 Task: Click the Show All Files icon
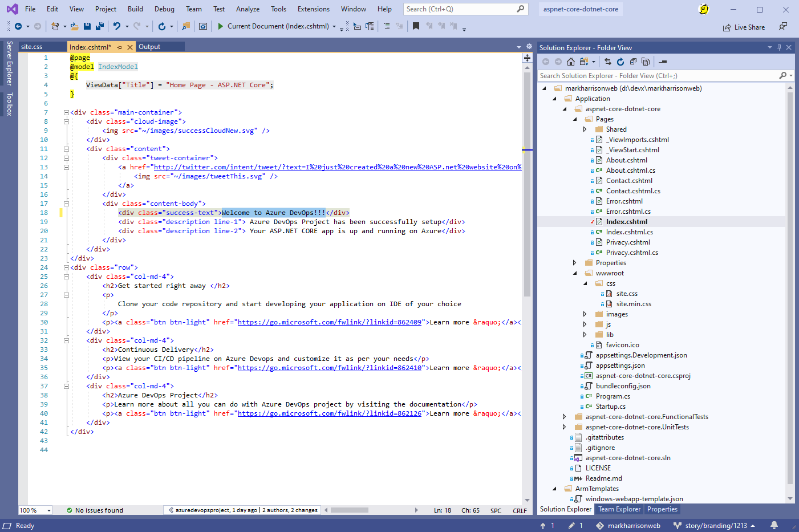click(x=646, y=62)
